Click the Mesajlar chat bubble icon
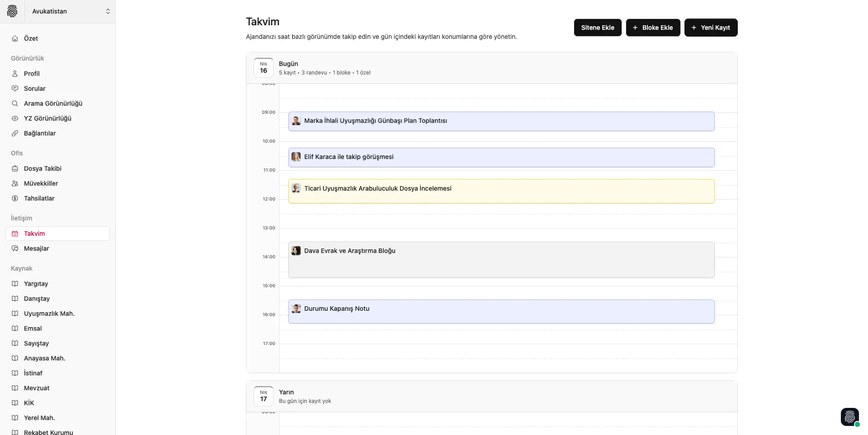Image resolution: width=868 pixels, height=435 pixels. tap(15, 248)
